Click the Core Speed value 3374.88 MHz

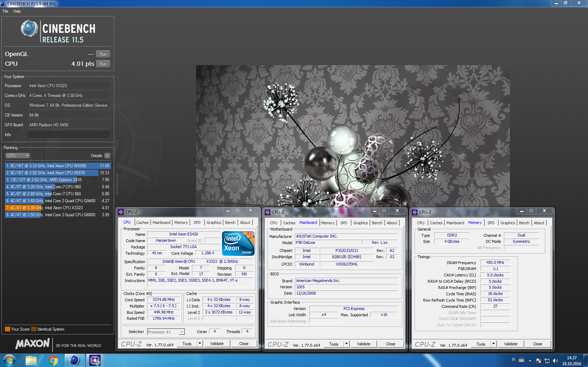coord(164,300)
